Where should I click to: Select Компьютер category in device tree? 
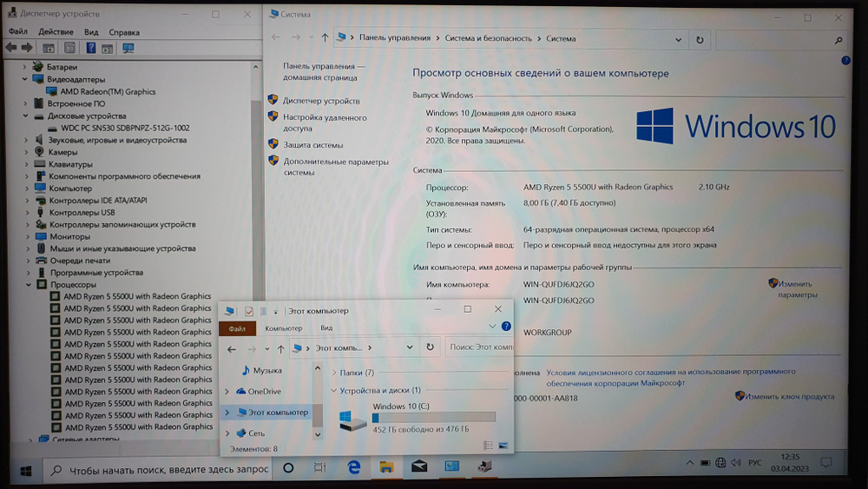(70, 188)
